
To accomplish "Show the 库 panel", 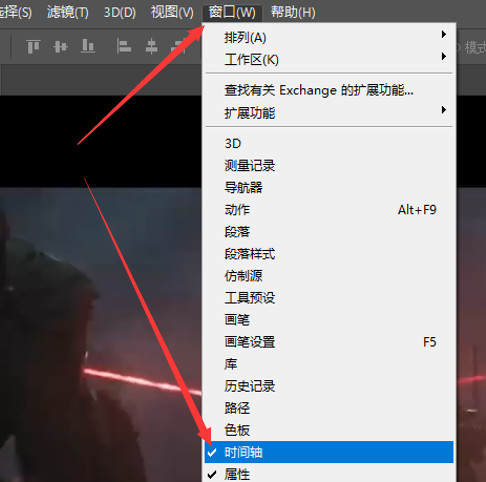I will [x=329, y=364].
